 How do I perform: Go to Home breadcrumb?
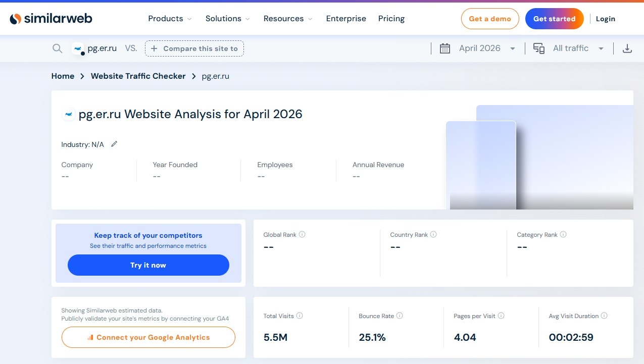click(x=63, y=76)
